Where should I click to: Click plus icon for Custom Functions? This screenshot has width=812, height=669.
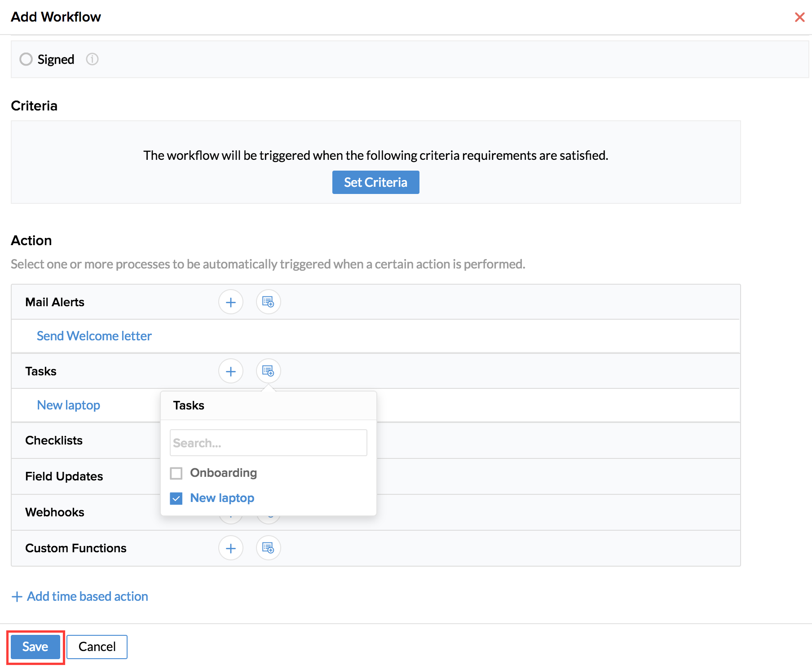click(231, 548)
